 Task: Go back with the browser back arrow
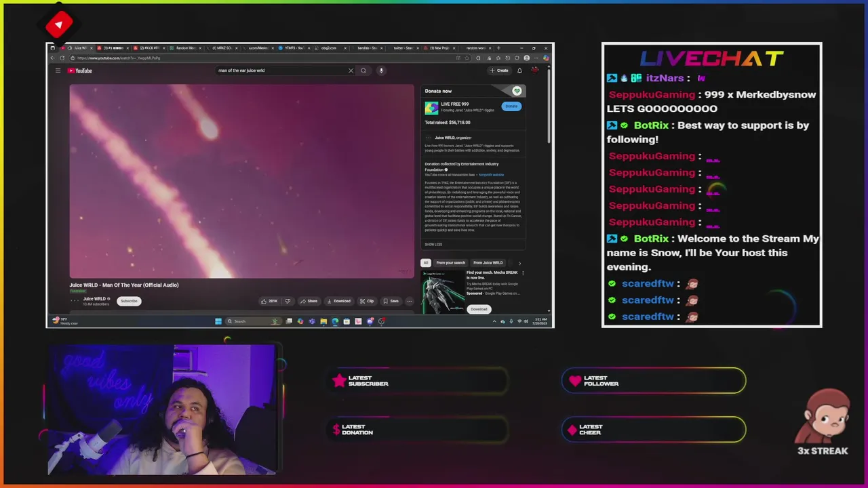pyautogui.click(x=53, y=58)
